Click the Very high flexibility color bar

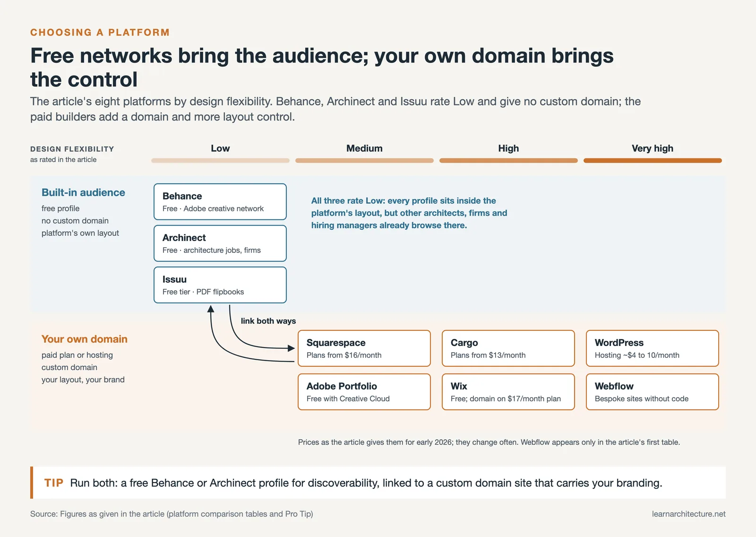(653, 161)
